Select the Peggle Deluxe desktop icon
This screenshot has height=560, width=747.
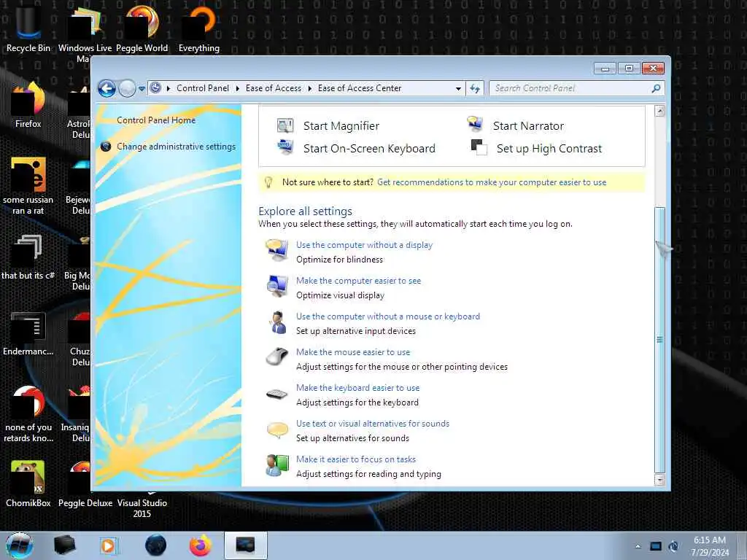(85, 483)
